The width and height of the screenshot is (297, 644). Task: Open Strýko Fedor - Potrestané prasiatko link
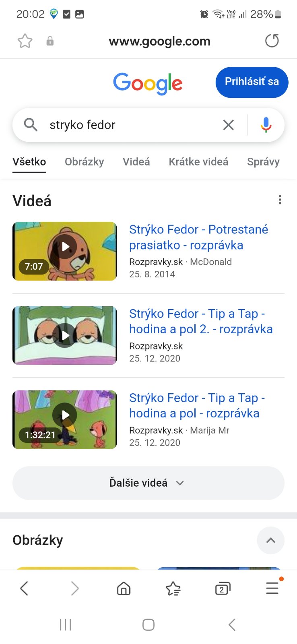point(198,237)
